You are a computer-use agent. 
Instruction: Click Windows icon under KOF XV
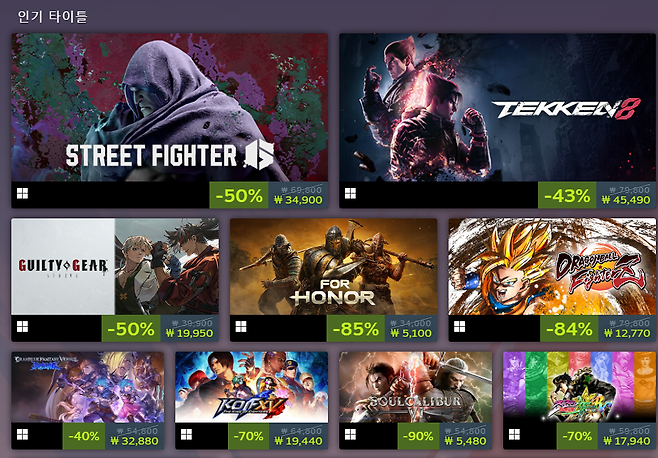186,434
